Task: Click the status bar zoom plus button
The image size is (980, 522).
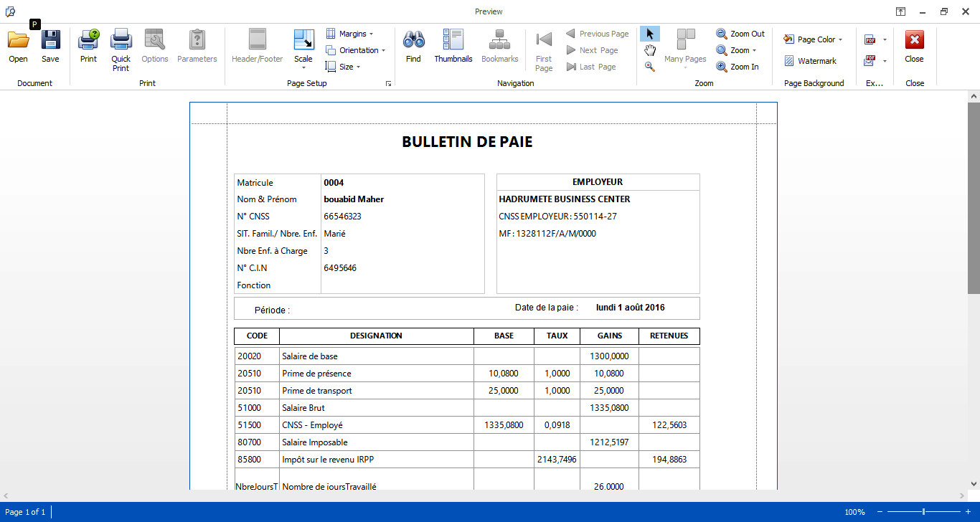Action: 967,512
